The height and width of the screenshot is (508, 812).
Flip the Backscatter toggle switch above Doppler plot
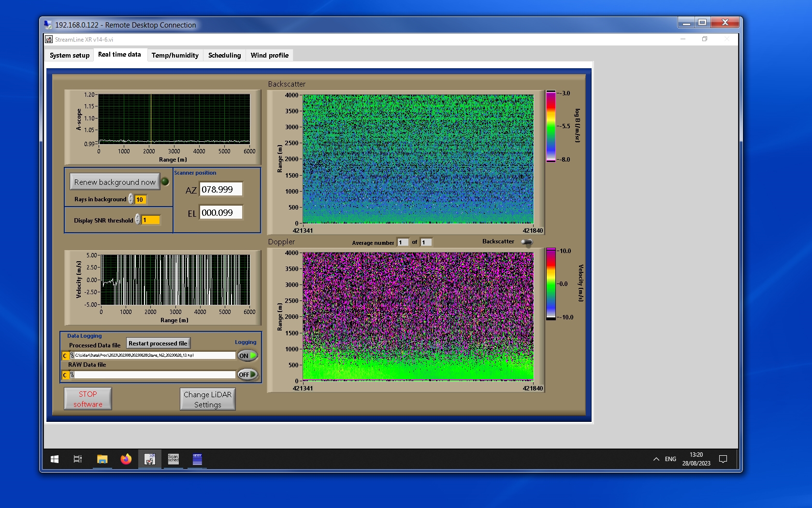527,242
